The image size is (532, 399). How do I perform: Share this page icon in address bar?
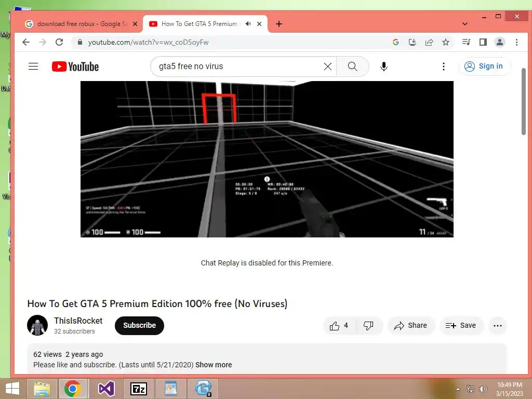click(429, 42)
